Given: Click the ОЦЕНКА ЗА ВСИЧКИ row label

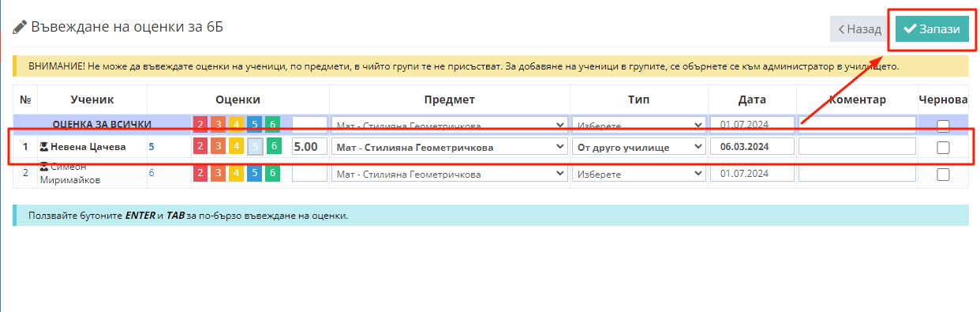Looking at the screenshot, I should pos(102,125).
